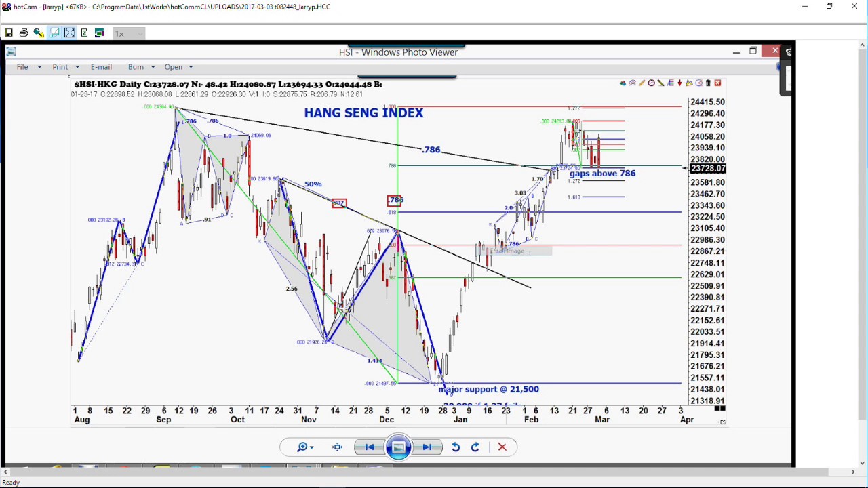Viewport: 868px width, 488px height.
Task: Click the Ready status bar text
Action: (11, 483)
